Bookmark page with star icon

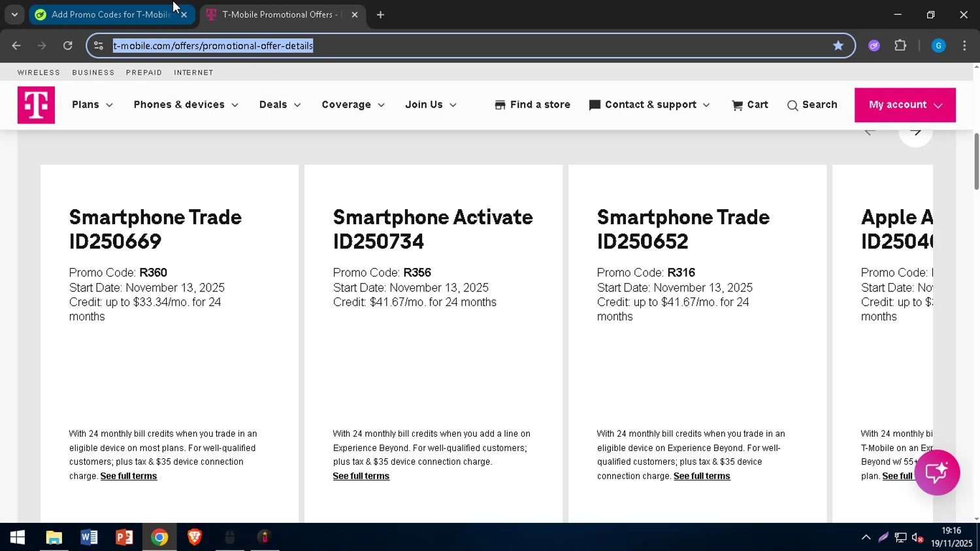point(838,46)
